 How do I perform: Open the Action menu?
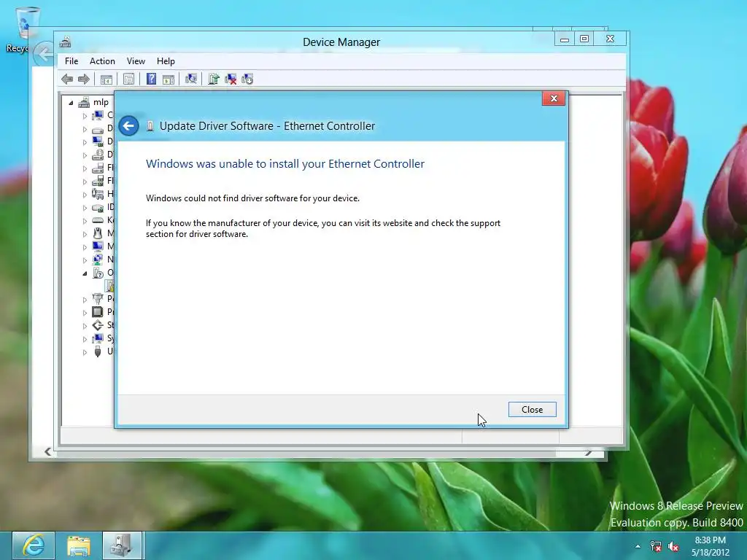tap(102, 61)
